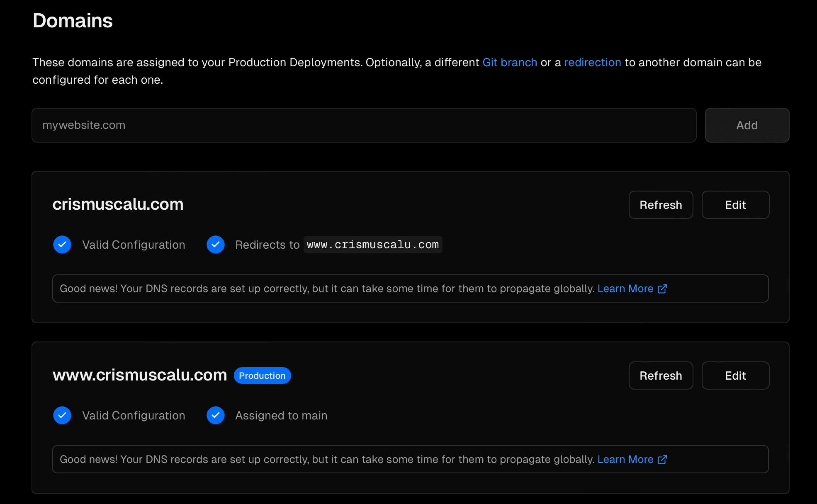This screenshot has height=504, width=817.
Task: Click the Valid Configuration checkmark for www.crismuscalu.com
Action: pyautogui.click(x=62, y=415)
